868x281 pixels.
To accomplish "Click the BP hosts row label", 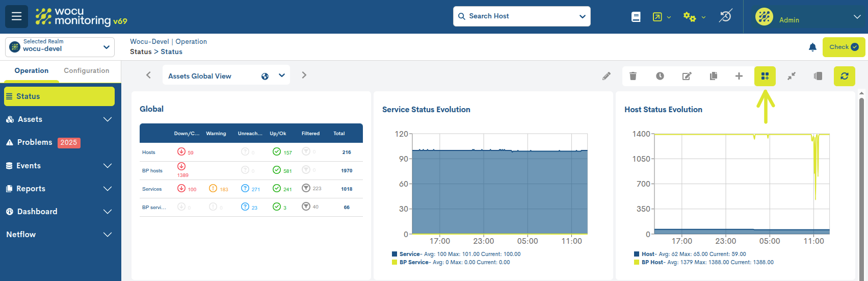I will tap(152, 171).
